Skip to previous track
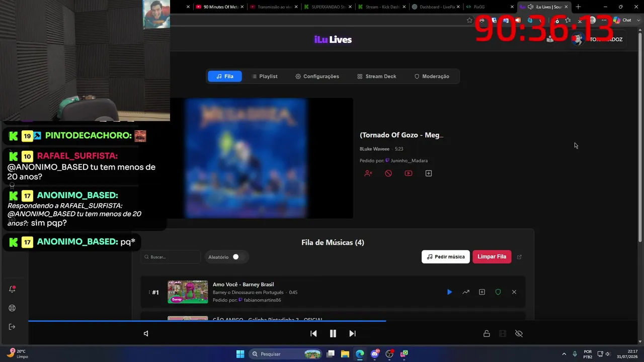 (x=313, y=333)
